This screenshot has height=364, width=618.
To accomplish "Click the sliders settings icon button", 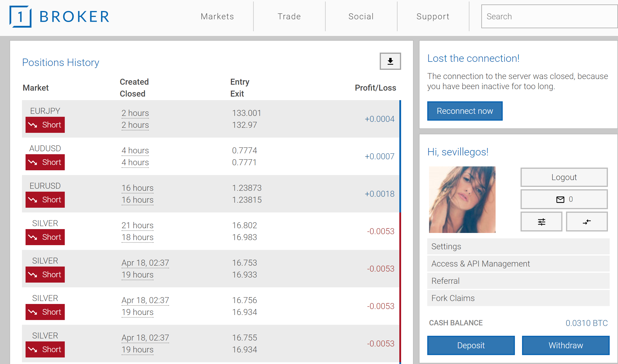I will point(541,222).
